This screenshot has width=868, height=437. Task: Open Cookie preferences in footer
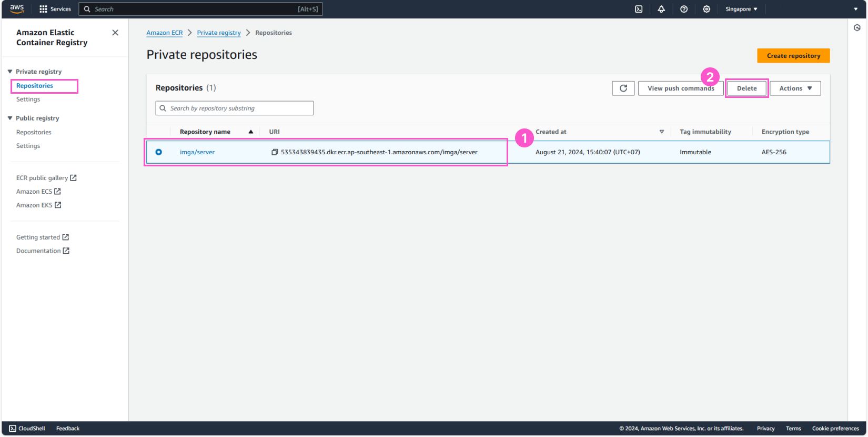tap(835, 429)
